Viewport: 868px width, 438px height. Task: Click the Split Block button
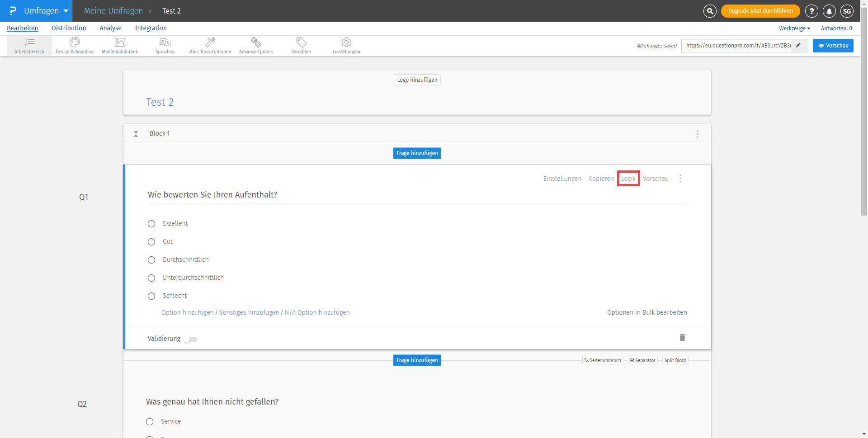pyautogui.click(x=675, y=360)
